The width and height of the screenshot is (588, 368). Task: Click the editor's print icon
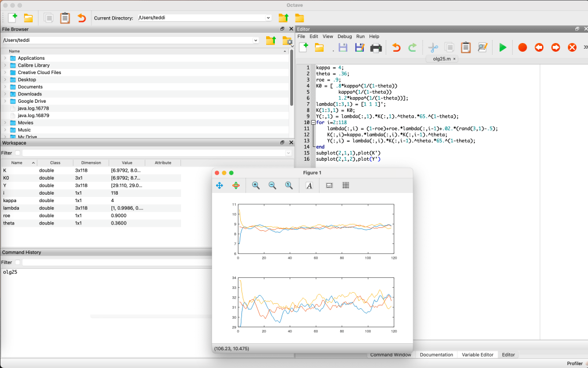(x=376, y=48)
